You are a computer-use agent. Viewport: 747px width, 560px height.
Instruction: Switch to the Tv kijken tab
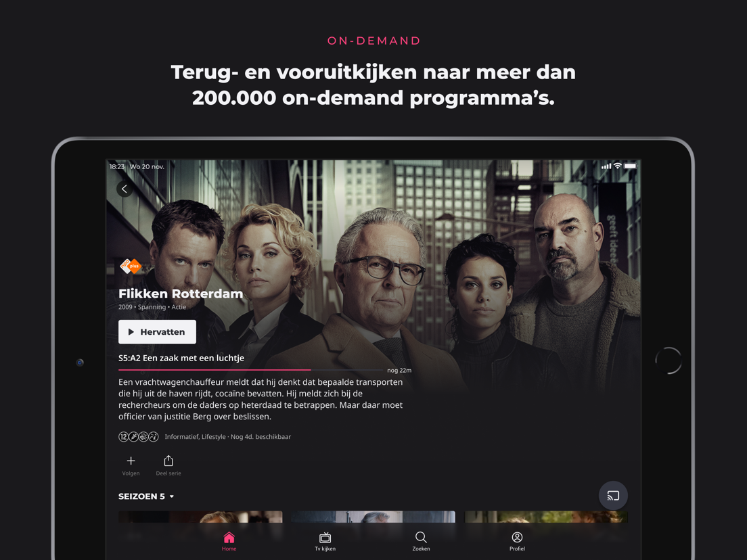pyautogui.click(x=325, y=542)
